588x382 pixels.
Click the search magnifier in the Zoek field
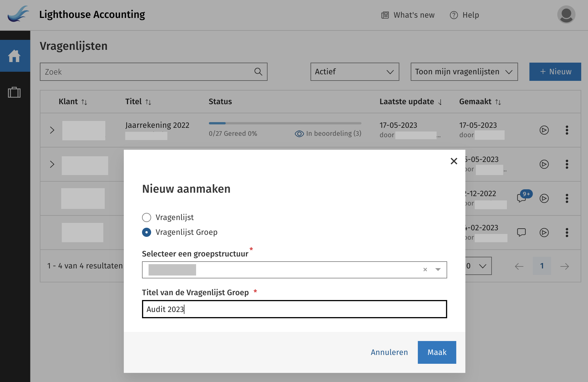point(258,71)
